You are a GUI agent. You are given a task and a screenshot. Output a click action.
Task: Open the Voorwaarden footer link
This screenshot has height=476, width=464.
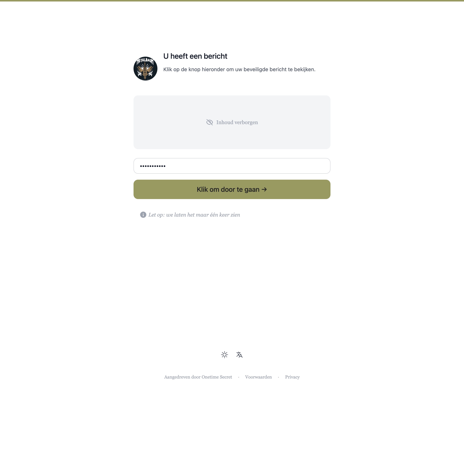[x=258, y=377]
